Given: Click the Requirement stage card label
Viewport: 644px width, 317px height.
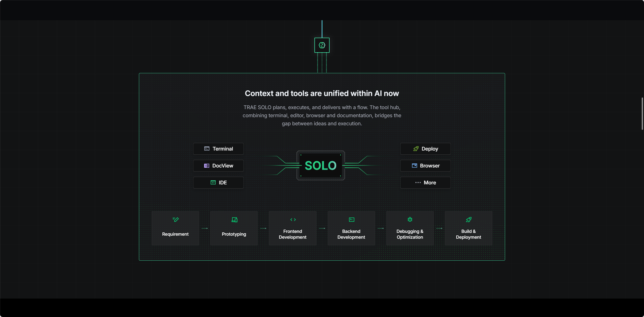Looking at the screenshot, I should click(x=175, y=234).
